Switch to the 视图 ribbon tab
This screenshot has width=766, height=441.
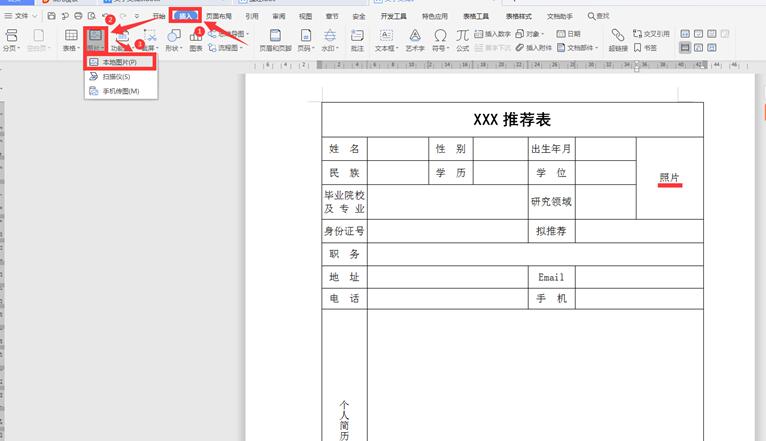point(305,16)
